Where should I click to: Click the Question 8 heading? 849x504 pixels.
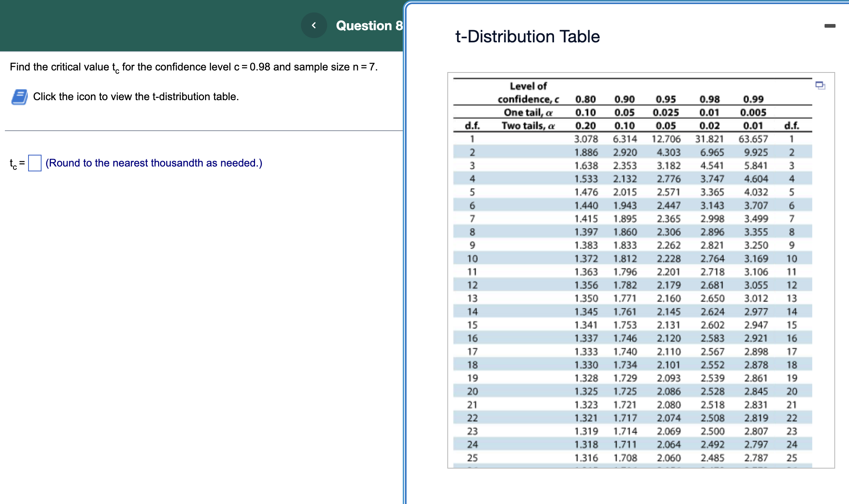(x=369, y=26)
